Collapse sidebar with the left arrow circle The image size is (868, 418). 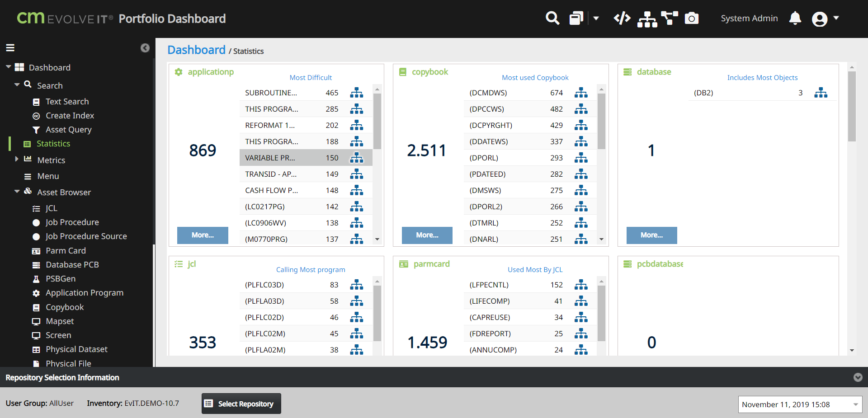tap(145, 48)
